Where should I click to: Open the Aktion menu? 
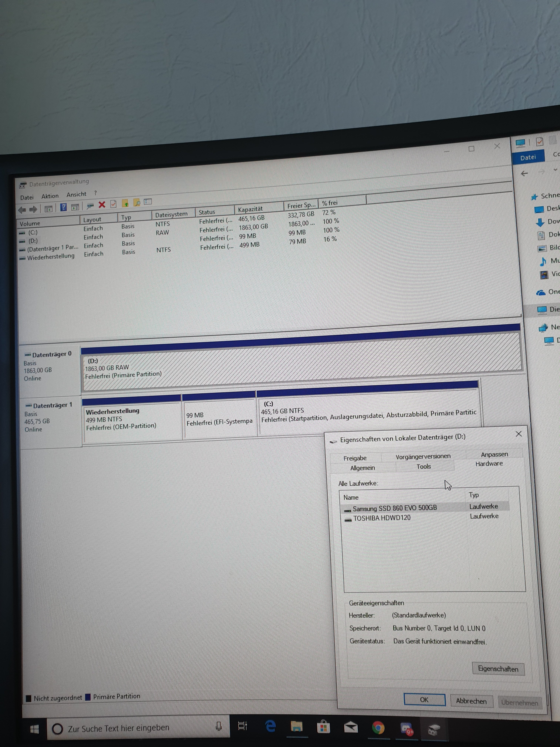click(x=50, y=196)
